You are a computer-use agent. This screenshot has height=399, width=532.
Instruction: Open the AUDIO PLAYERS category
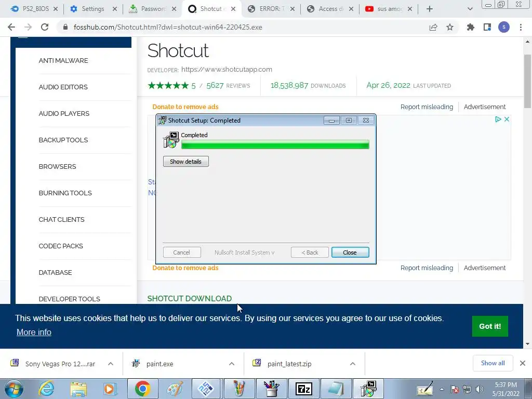coord(64,114)
